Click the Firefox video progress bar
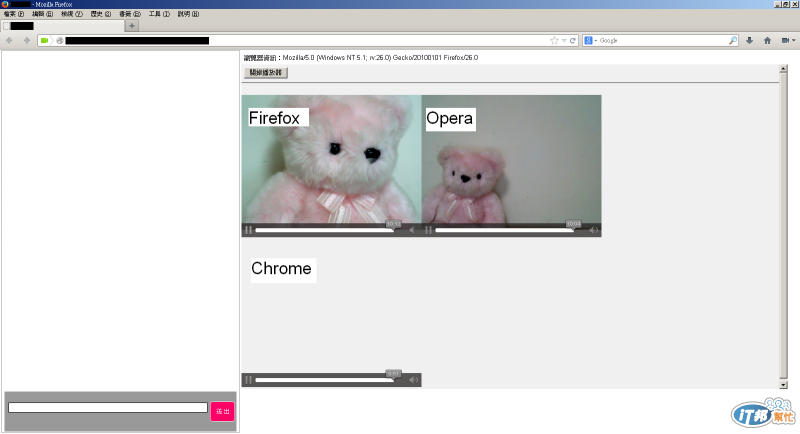The image size is (800, 434). [324, 230]
